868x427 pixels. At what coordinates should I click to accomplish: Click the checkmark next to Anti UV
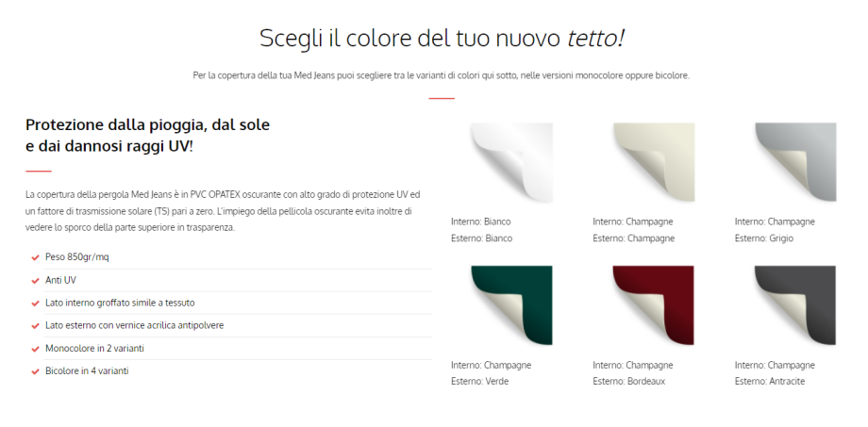pyautogui.click(x=35, y=280)
